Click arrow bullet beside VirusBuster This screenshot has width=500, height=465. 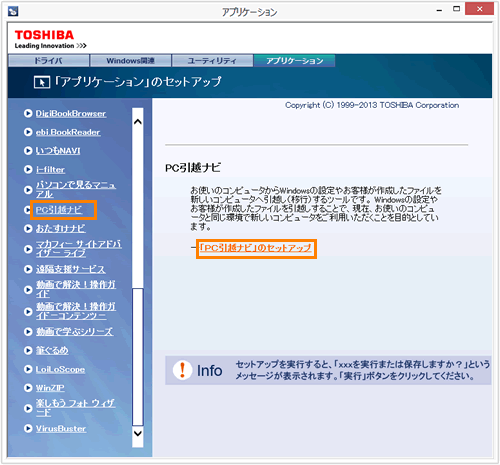coord(28,429)
